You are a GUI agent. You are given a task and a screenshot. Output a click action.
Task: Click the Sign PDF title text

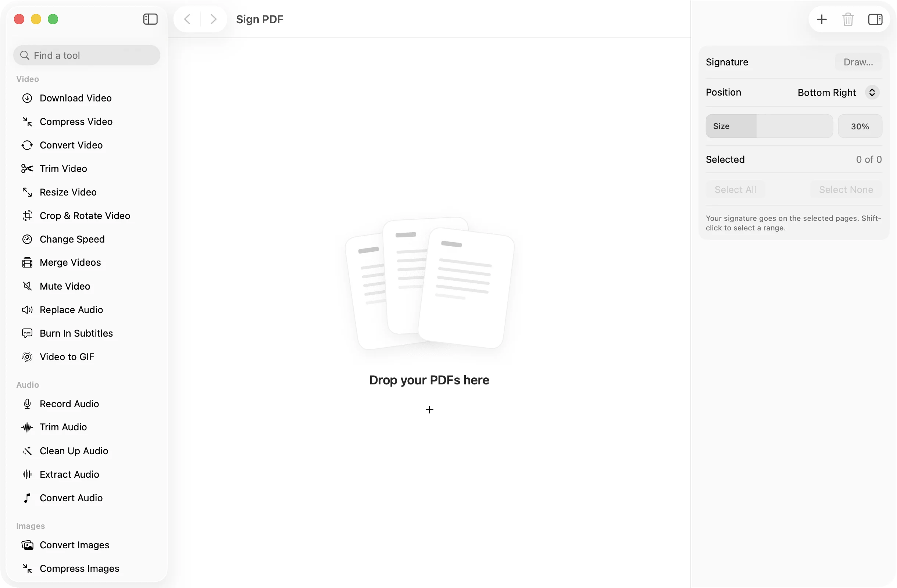(259, 19)
